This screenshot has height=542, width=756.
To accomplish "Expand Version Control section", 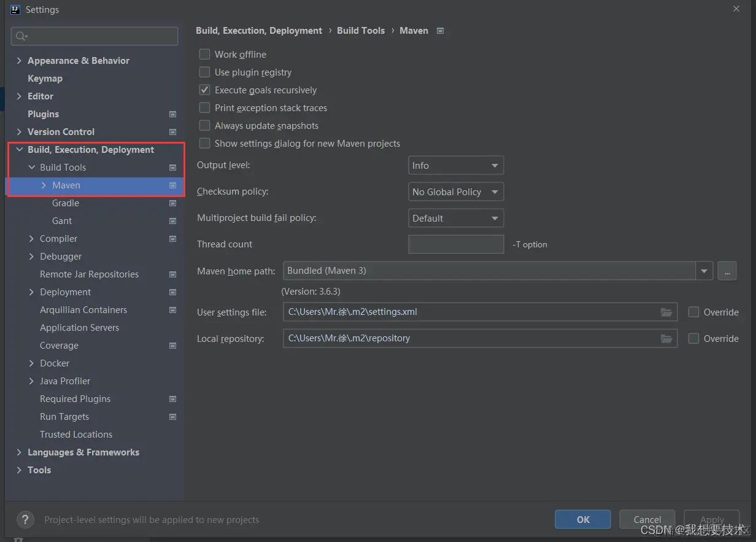I will tap(19, 131).
